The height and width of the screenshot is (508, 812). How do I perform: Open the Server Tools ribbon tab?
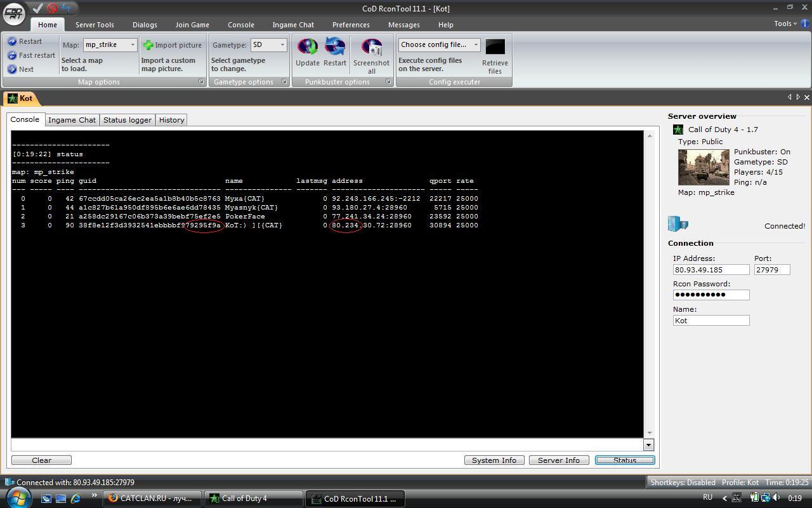pyautogui.click(x=95, y=25)
